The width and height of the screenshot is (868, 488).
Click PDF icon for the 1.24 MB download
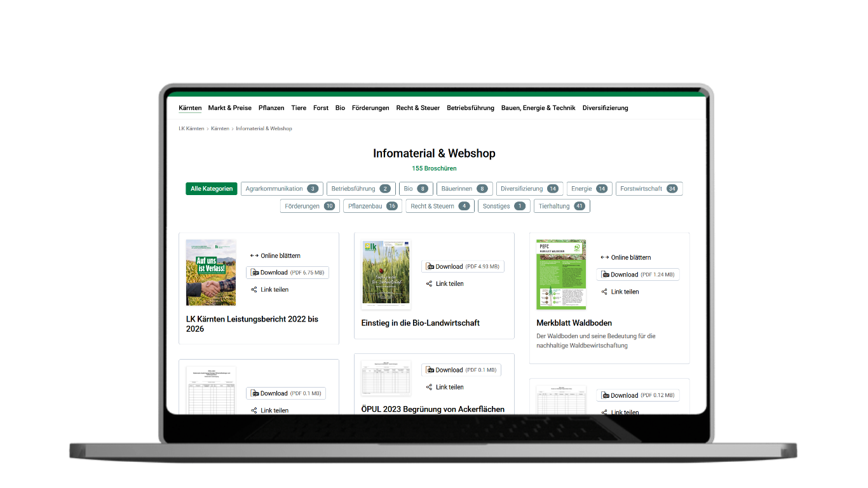tap(606, 275)
